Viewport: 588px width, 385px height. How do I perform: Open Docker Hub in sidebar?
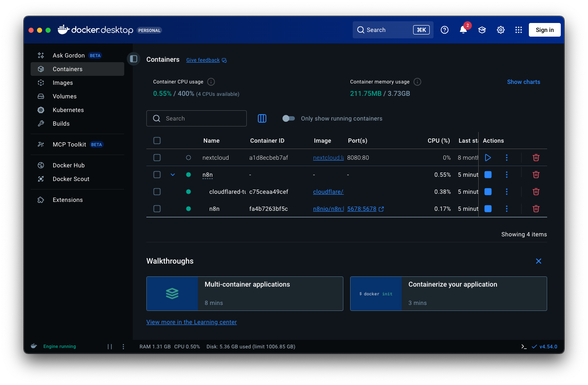[x=77, y=165]
